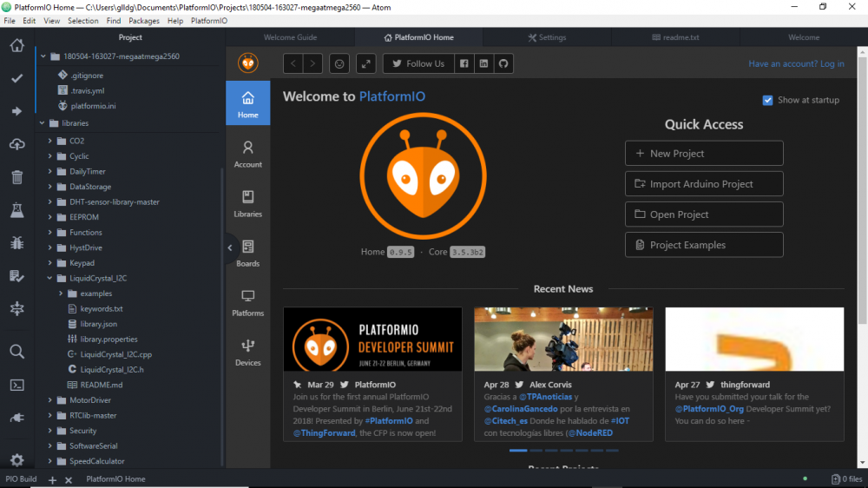Click the Project Examples button
Viewport: 868px width, 488px height.
704,245
